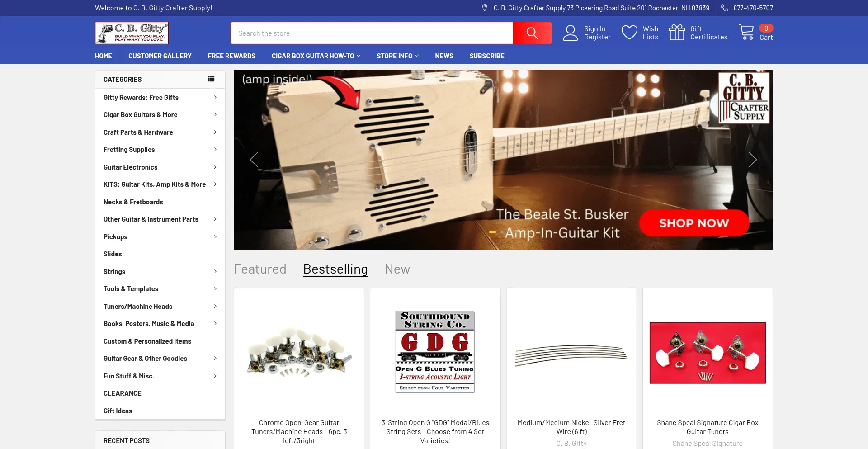Expand the Strings category chevron
868x449 pixels.
coord(215,271)
